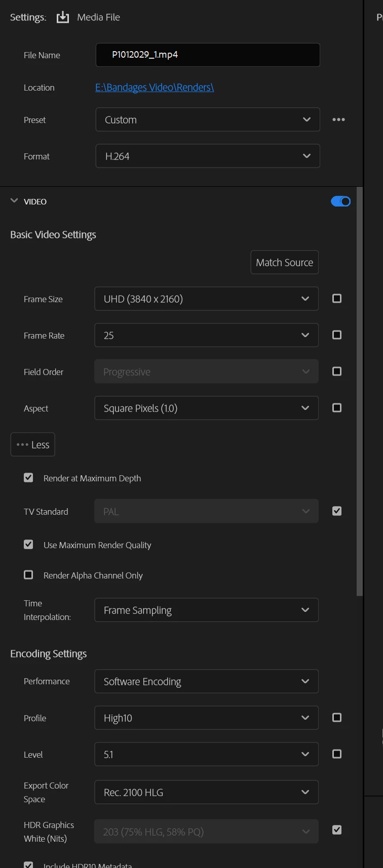
Task: Toggle the VIDEO export switch
Action: (x=340, y=201)
